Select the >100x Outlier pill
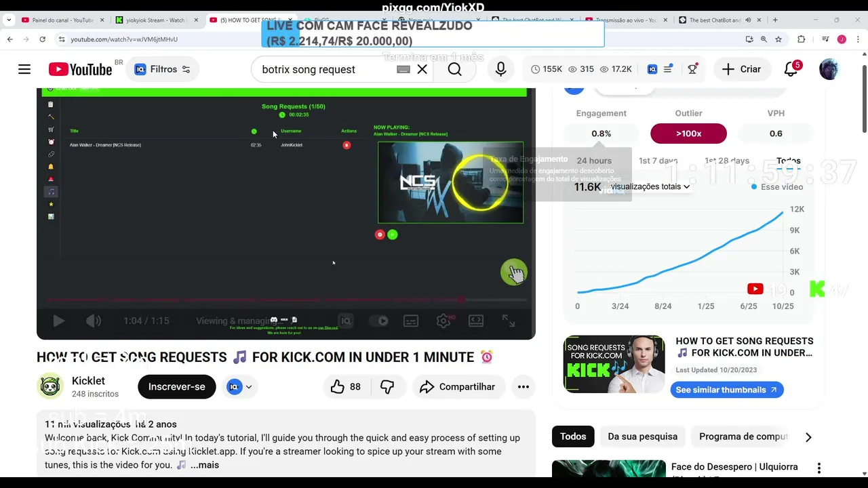Screen dimensions: 868x488 pos(688,134)
